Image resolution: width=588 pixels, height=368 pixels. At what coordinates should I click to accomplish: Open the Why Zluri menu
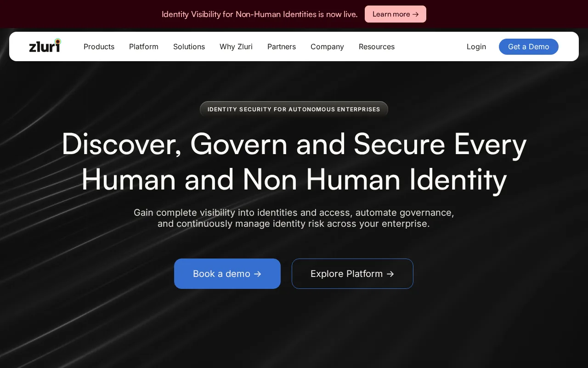236,46
